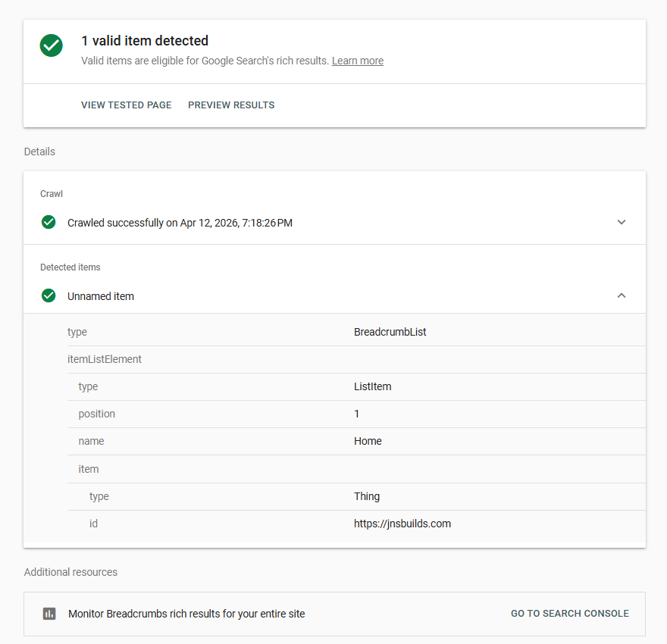Expand the itemListElement row

pyautogui.click(x=105, y=358)
